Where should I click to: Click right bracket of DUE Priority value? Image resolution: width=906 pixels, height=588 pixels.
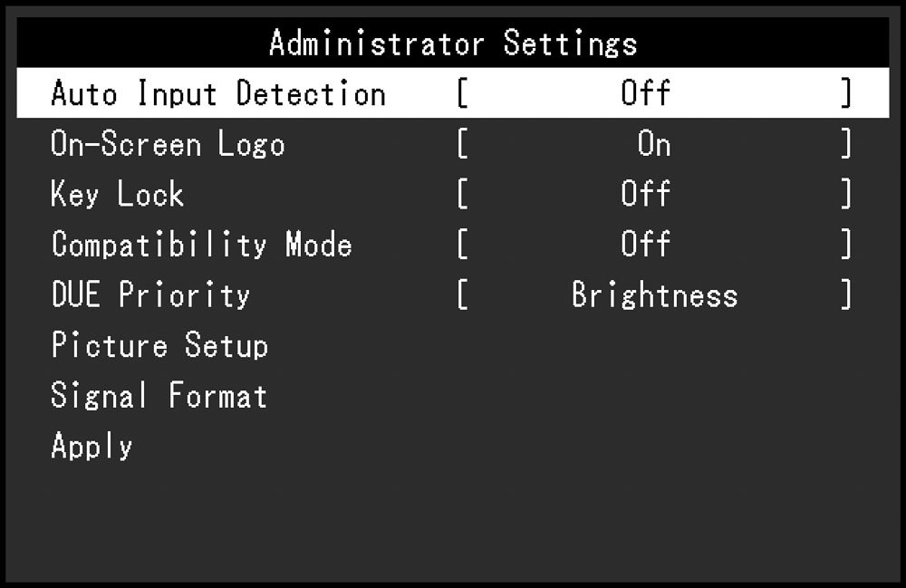click(846, 294)
